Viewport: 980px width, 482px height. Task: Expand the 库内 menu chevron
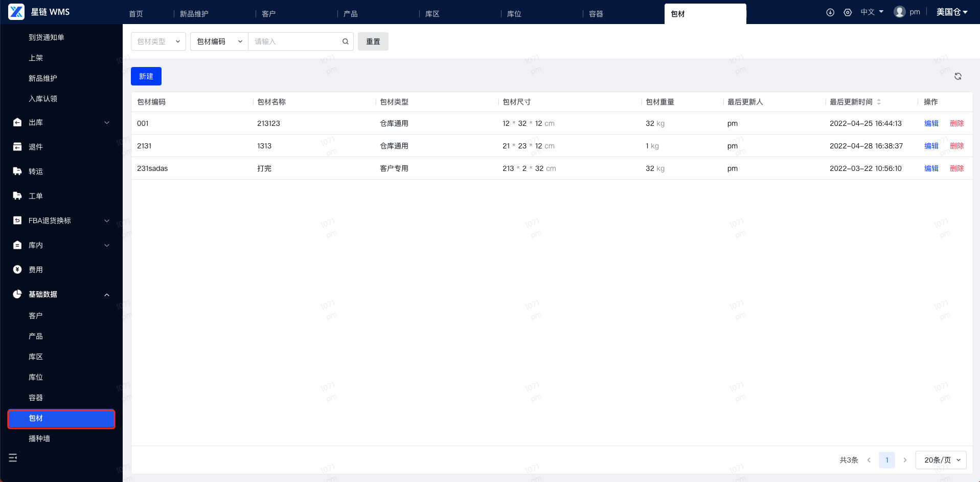107,246
